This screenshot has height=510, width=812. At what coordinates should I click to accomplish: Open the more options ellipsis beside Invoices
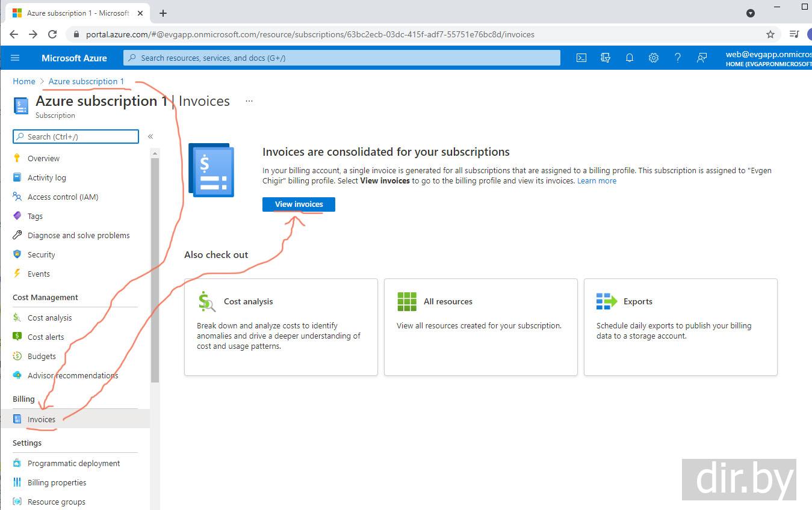[249, 101]
